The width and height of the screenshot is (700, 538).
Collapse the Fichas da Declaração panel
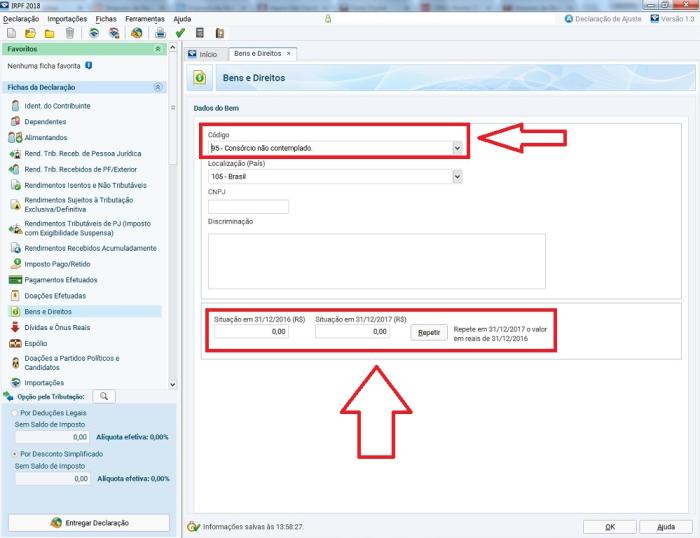click(158, 87)
